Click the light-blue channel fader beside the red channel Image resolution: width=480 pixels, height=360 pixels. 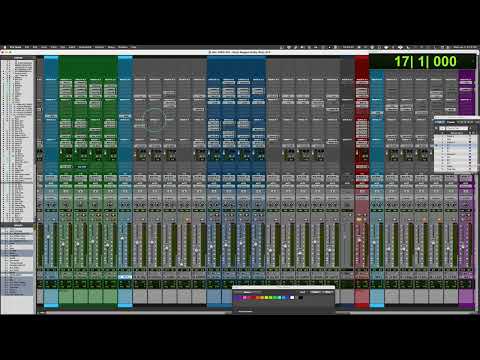point(374,243)
